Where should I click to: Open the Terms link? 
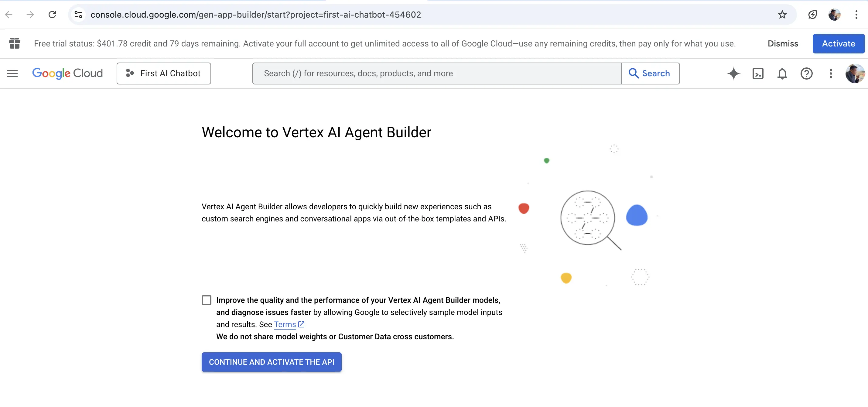pos(285,324)
